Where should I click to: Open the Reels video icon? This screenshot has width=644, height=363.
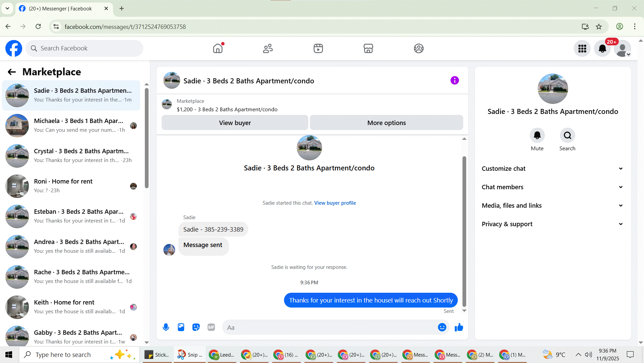(318, 48)
